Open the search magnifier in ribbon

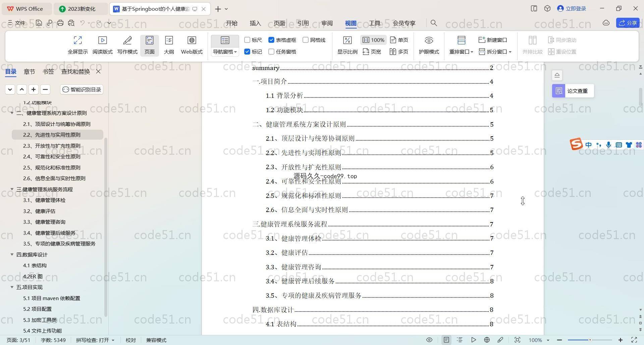point(434,23)
